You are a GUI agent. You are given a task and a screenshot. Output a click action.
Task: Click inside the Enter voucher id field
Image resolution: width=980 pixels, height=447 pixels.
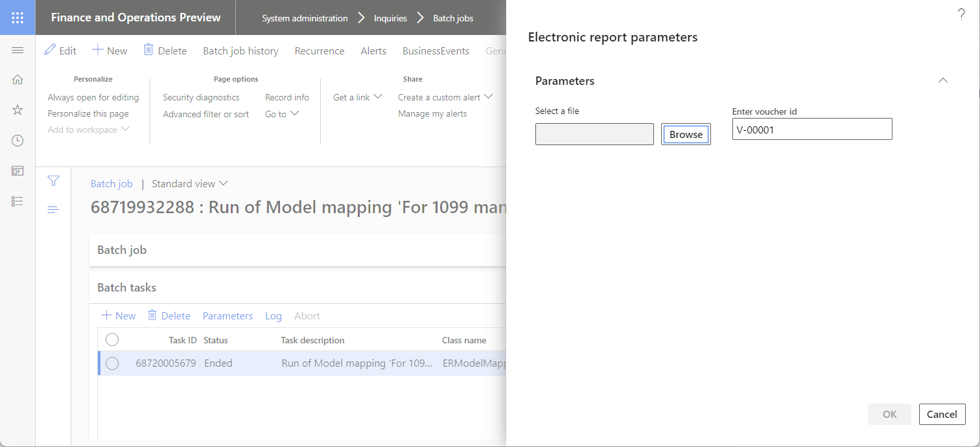[811, 128]
